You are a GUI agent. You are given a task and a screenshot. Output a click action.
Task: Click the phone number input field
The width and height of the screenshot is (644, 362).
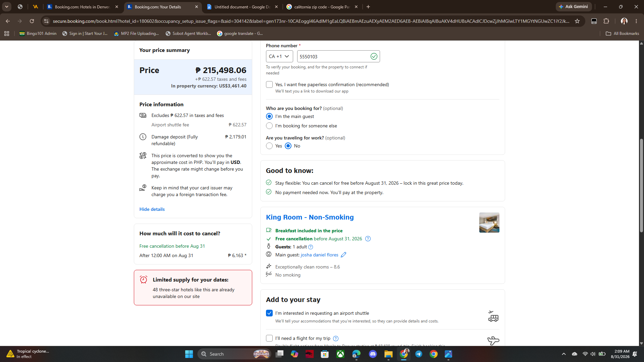click(338, 56)
